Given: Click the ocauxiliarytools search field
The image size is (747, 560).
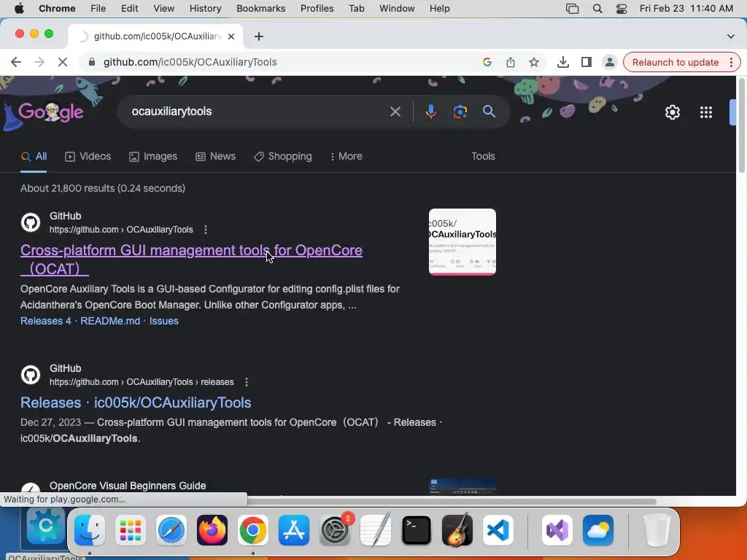Looking at the screenshot, I should tap(258, 112).
